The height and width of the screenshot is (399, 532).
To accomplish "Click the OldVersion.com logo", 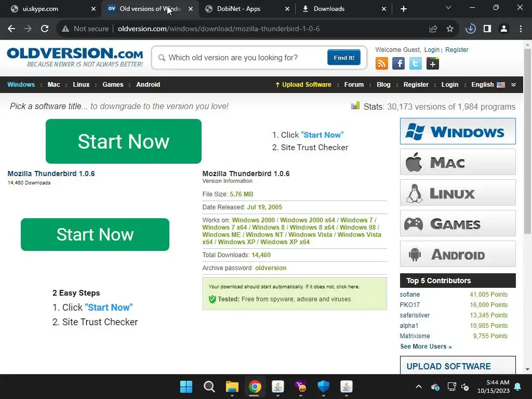I will (x=75, y=57).
